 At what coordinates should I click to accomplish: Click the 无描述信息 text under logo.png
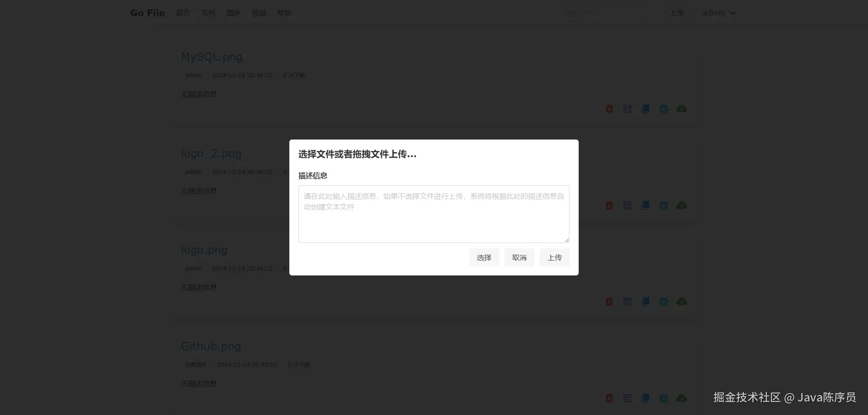click(199, 287)
